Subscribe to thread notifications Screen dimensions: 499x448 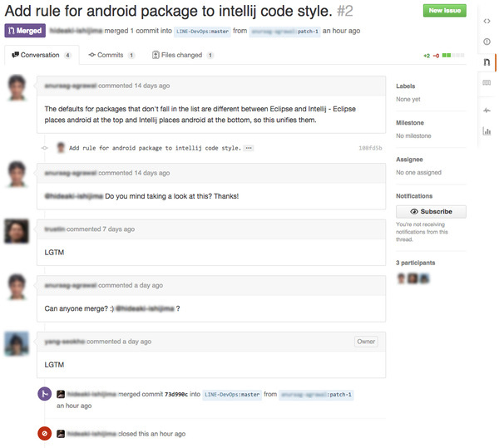click(431, 211)
